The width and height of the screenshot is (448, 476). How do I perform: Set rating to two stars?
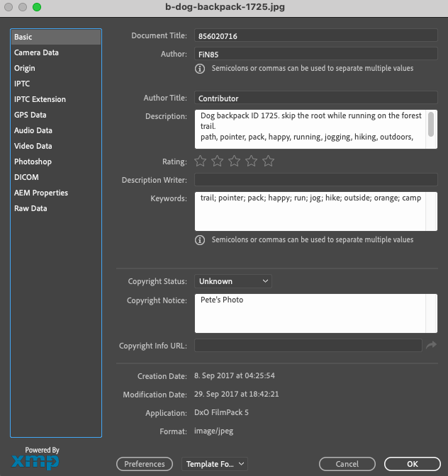pos(217,161)
